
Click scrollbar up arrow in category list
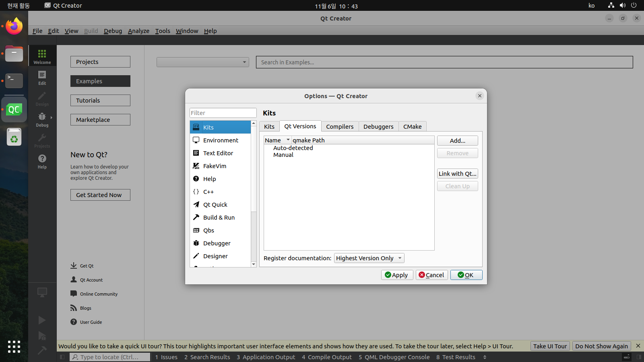point(254,123)
